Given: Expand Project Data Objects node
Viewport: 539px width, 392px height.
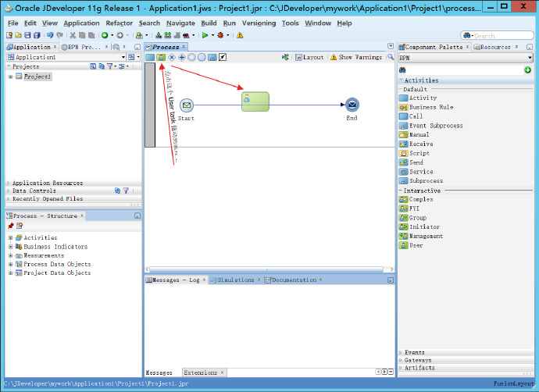Looking at the screenshot, I should [x=11, y=273].
